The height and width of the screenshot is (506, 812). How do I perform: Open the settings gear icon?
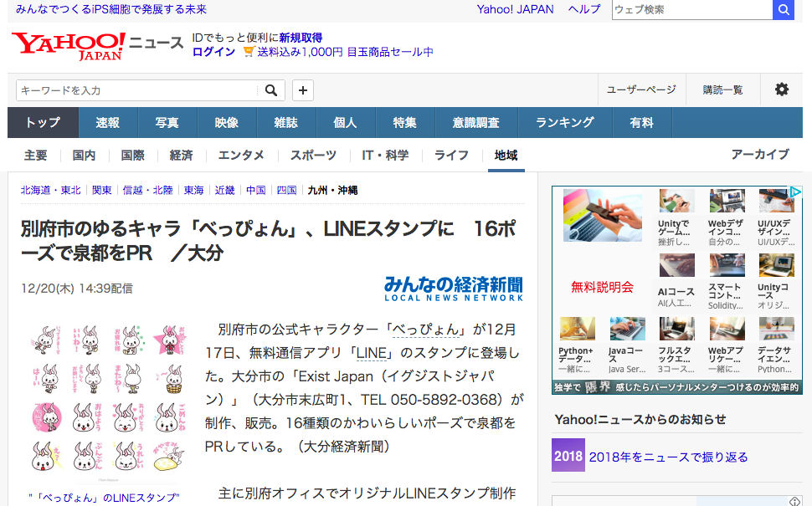coord(781,89)
